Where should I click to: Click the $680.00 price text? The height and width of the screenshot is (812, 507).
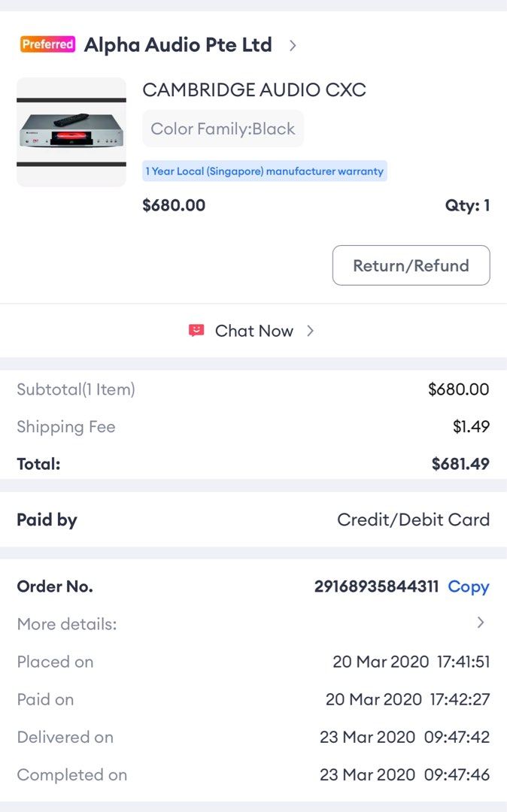pyautogui.click(x=173, y=205)
